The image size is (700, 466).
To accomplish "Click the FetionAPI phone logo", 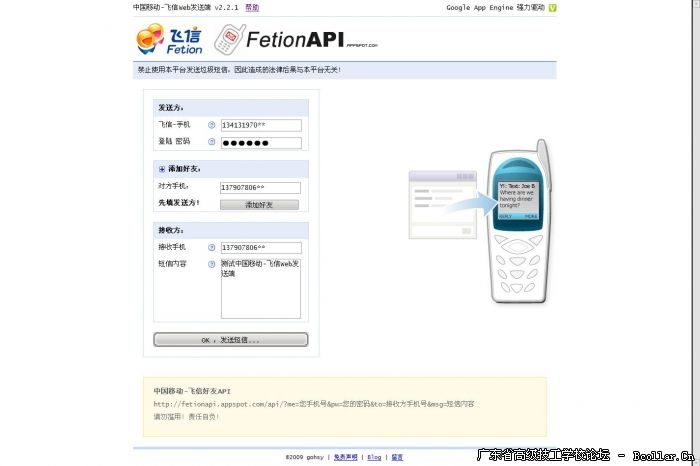I will (296, 40).
